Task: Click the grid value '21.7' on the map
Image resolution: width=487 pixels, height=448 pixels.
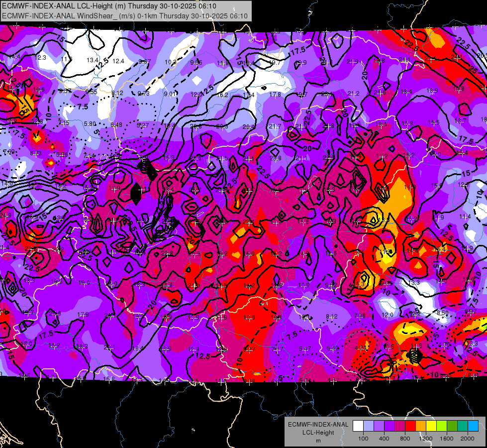Action: [275, 126]
